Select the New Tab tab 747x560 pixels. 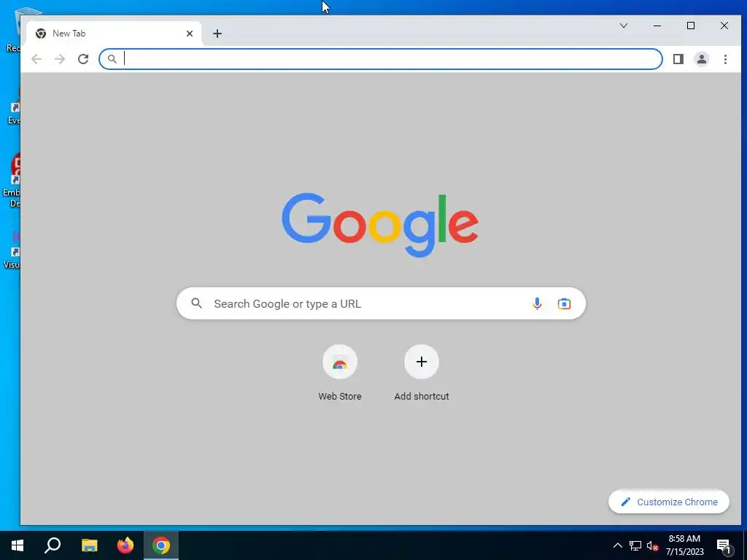click(114, 34)
